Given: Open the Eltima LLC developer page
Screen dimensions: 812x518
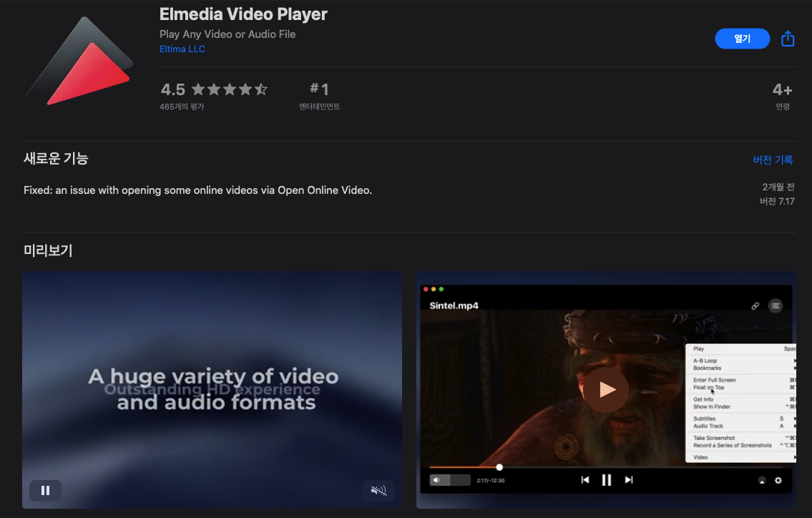Looking at the screenshot, I should click(182, 49).
